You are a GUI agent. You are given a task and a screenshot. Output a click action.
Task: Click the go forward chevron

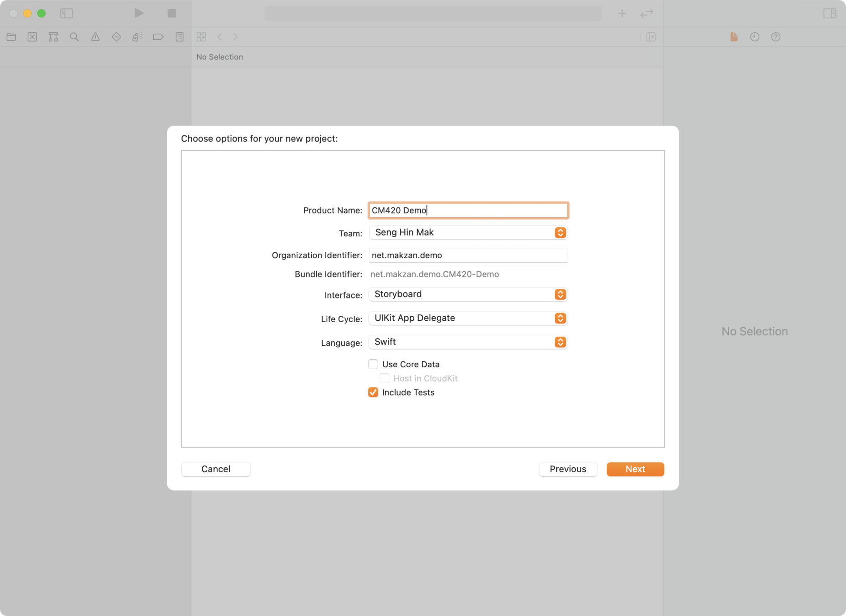point(235,37)
